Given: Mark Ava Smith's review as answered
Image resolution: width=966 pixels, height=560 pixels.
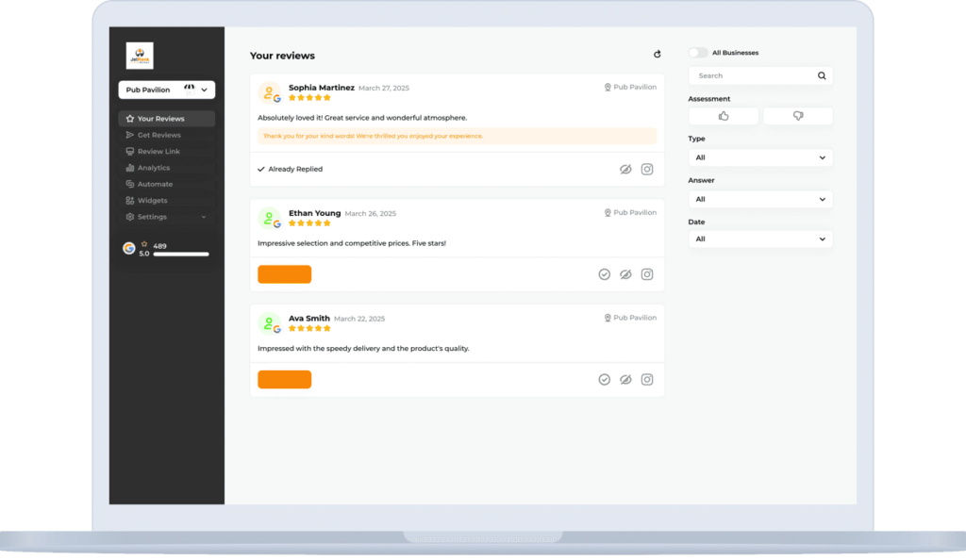Looking at the screenshot, I should click(x=605, y=380).
